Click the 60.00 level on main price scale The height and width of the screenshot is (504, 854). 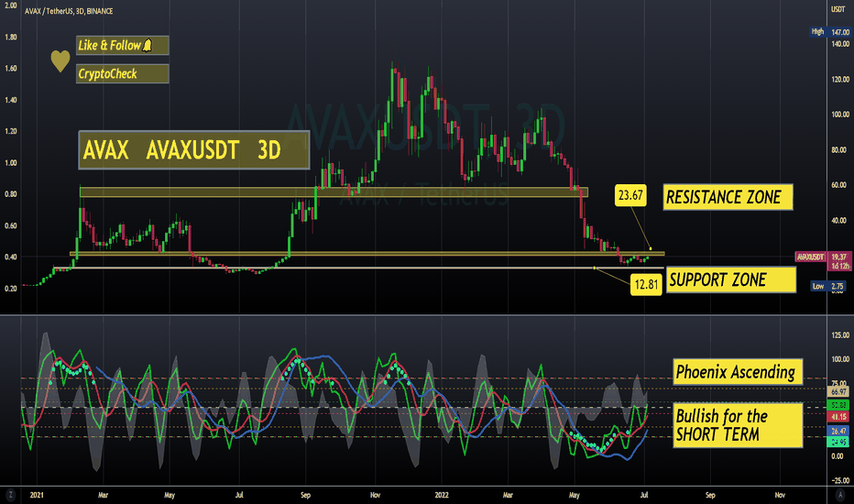click(840, 185)
